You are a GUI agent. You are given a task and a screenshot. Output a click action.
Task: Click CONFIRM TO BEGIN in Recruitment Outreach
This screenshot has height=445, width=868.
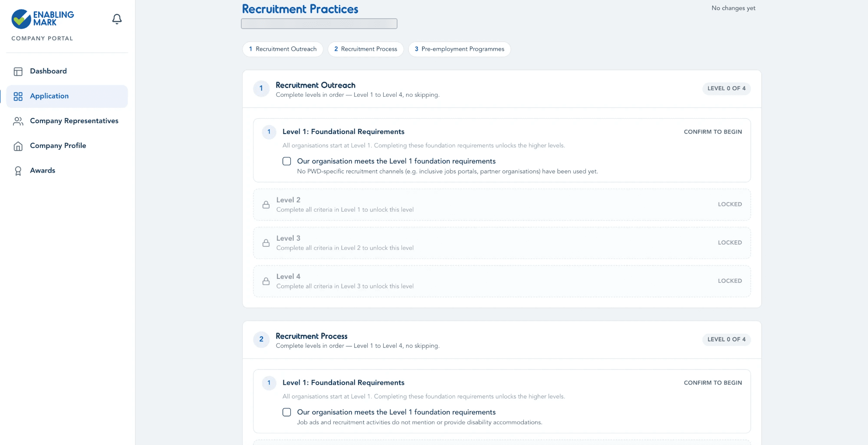713,132
